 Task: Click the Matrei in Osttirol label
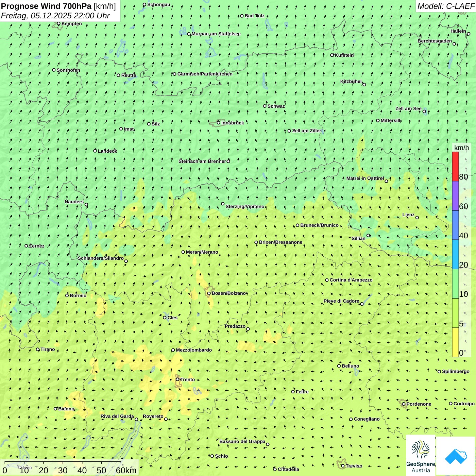coord(365,178)
